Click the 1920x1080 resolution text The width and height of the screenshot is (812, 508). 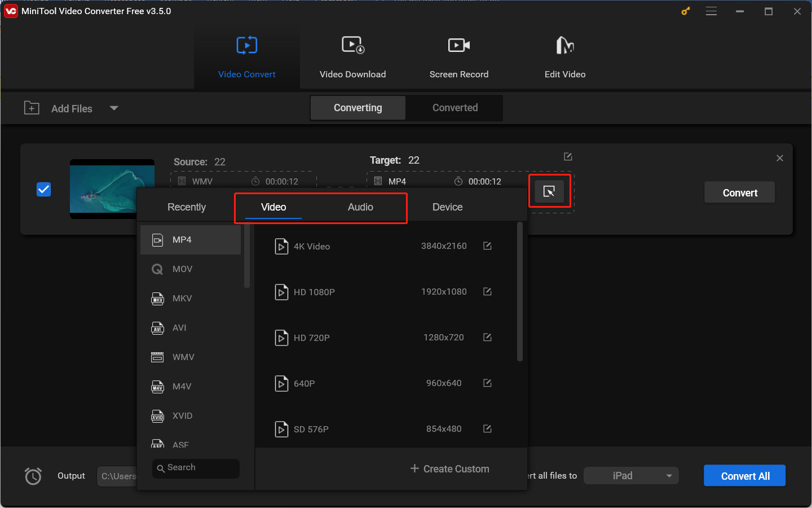pos(444,292)
